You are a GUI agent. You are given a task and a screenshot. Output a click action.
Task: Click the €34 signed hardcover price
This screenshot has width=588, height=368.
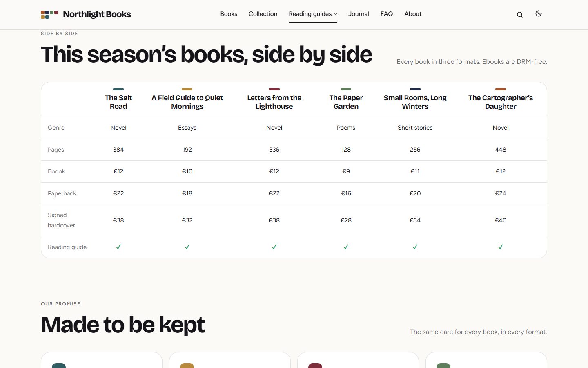(x=415, y=220)
